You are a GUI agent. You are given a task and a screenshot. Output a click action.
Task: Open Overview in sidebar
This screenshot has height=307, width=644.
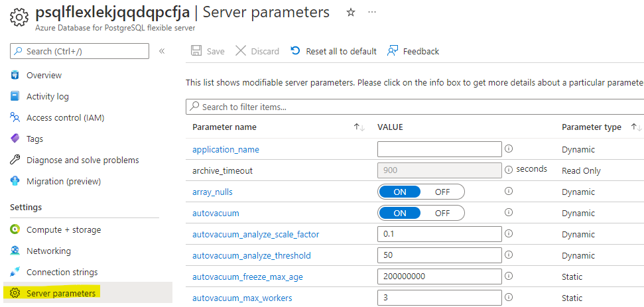click(x=44, y=75)
